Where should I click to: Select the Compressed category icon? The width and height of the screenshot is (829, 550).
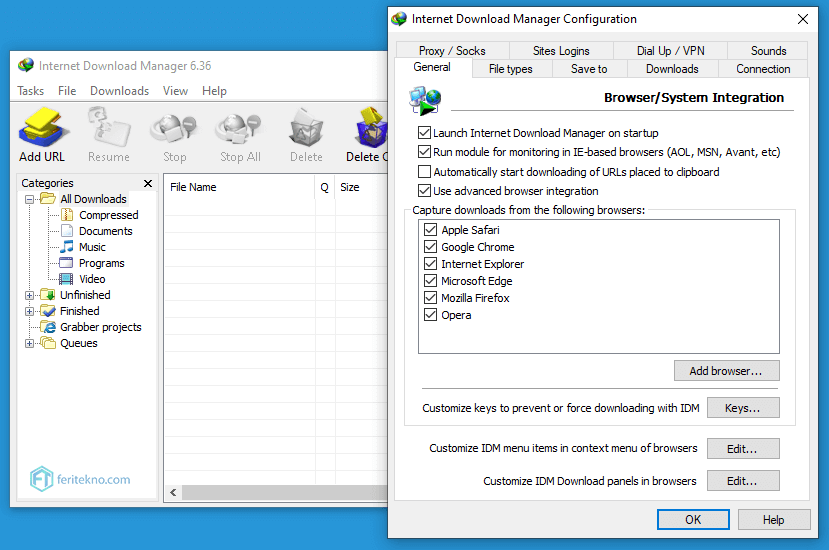tap(67, 215)
